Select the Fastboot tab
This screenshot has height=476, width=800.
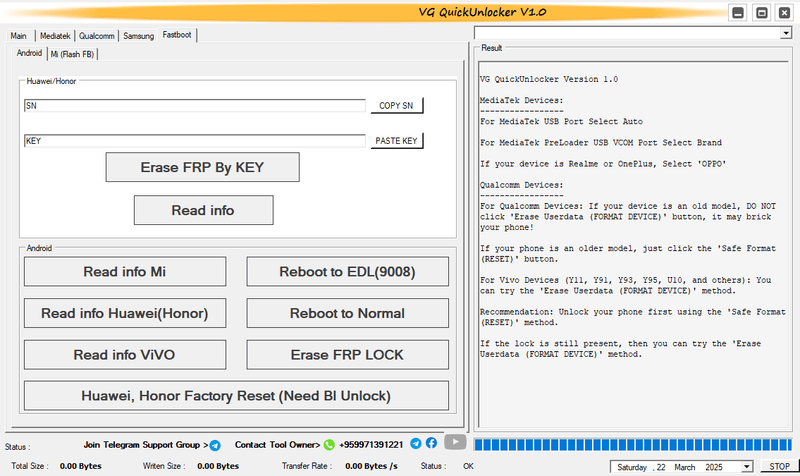[177, 35]
